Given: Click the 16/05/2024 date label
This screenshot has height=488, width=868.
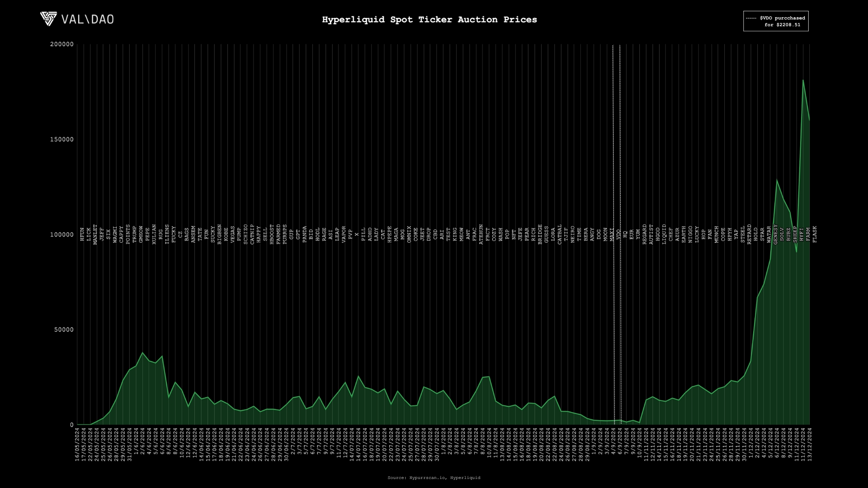Looking at the screenshot, I should pos(77,445).
